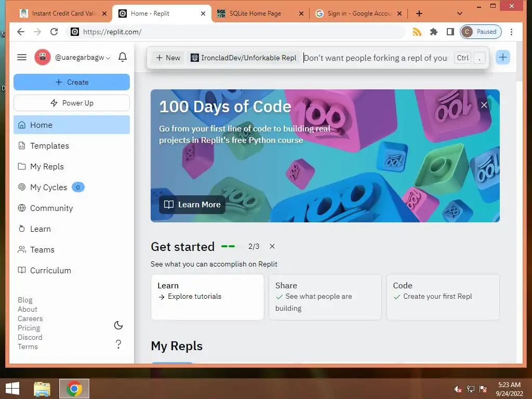Expand the @uaregarbagw account dropdown
This screenshot has height=399, width=532.
click(83, 57)
